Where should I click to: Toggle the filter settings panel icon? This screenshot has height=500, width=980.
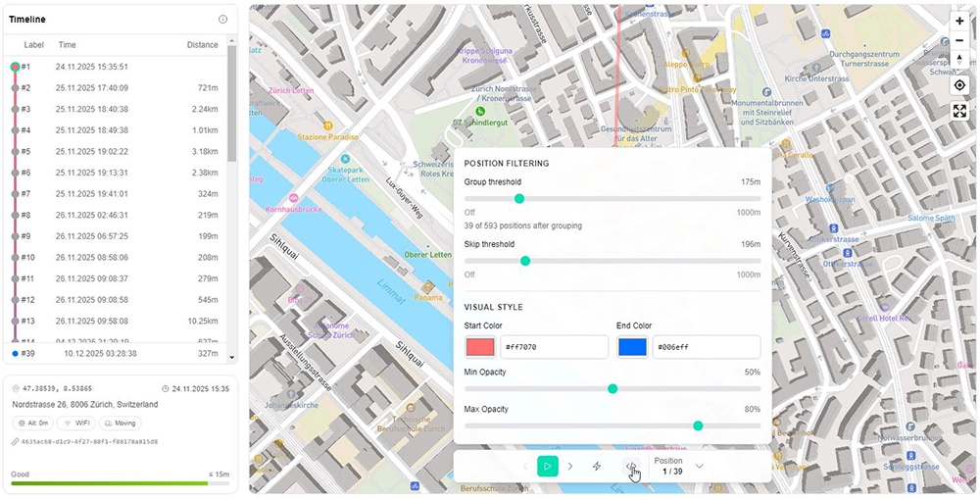pos(631,467)
